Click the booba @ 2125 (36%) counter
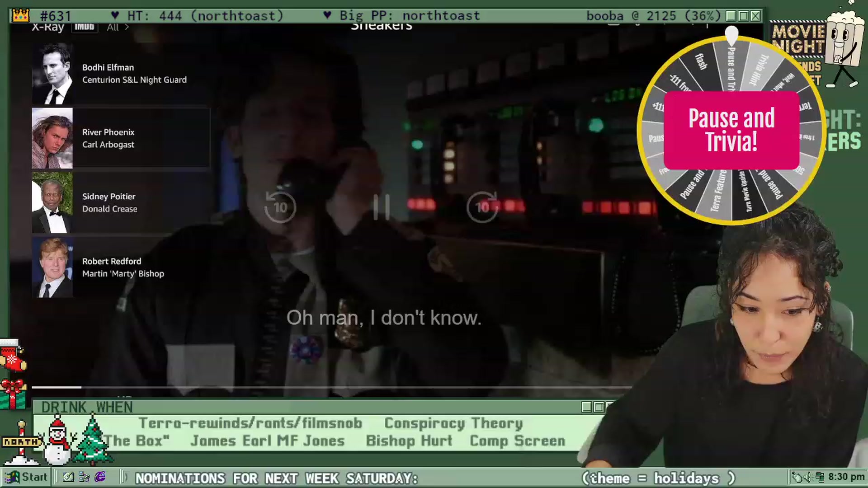Screen dimensions: 868x488 click(x=653, y=16)
